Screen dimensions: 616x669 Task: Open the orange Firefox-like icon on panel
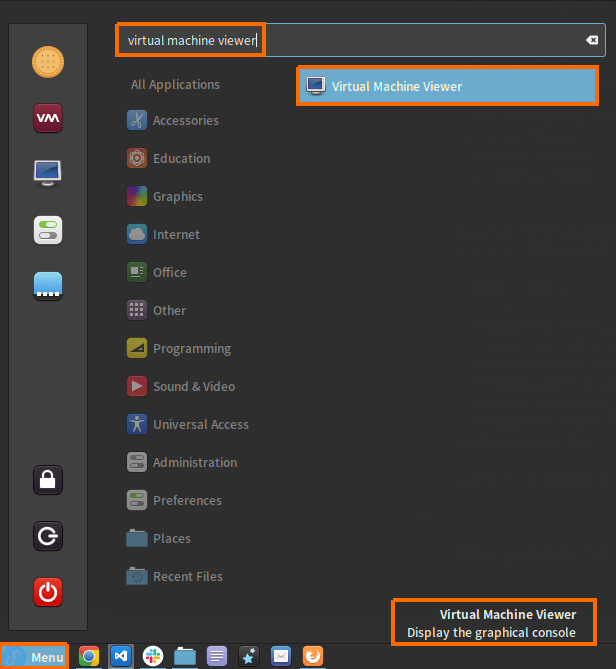click(313, 656)
